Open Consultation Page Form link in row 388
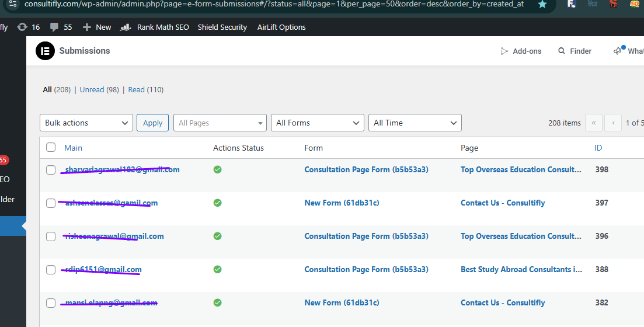The width and height of the screenshot is (644, 327). [366, 270]
